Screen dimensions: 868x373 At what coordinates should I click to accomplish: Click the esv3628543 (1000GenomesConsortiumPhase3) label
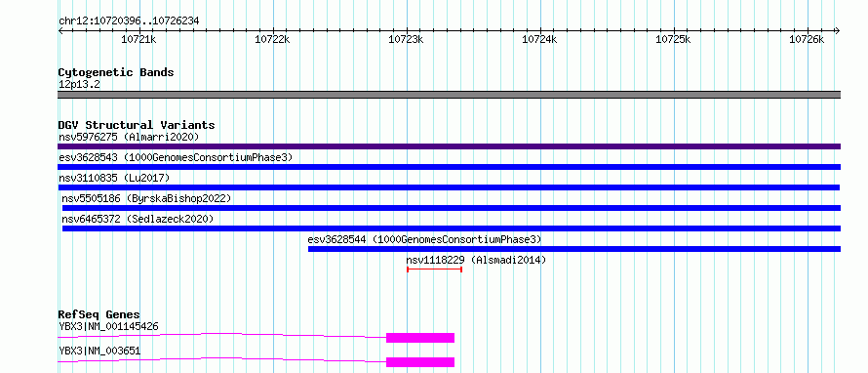[x=176, y=157]
